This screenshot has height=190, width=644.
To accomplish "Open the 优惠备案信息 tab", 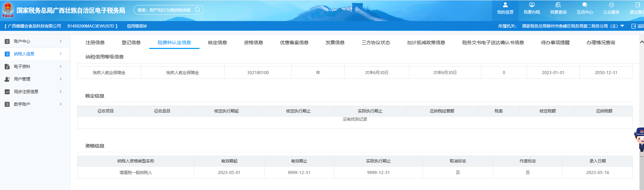I will (294, 43).
